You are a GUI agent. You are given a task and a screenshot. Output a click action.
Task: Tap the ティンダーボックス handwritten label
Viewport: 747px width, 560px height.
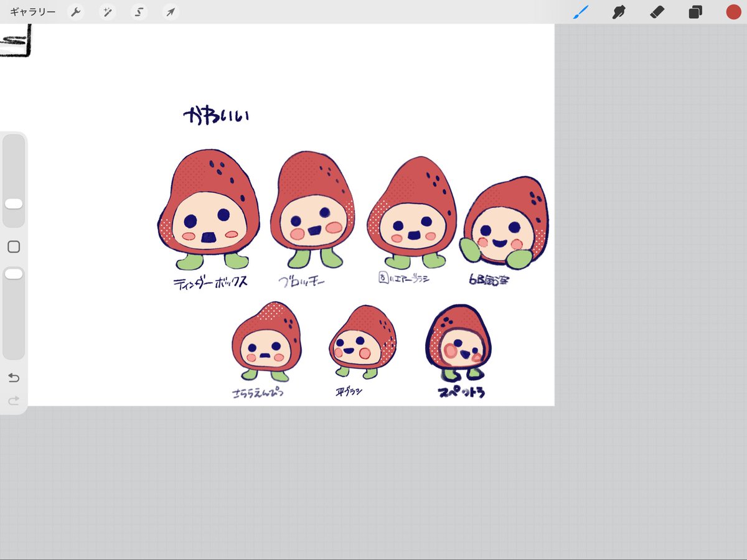click(211, 282)
